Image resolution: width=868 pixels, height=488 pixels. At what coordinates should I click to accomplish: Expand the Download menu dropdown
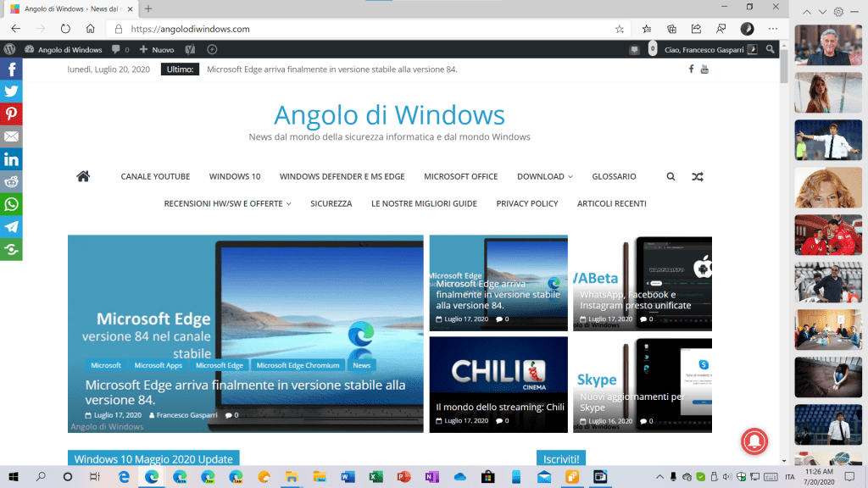(544, 176)
